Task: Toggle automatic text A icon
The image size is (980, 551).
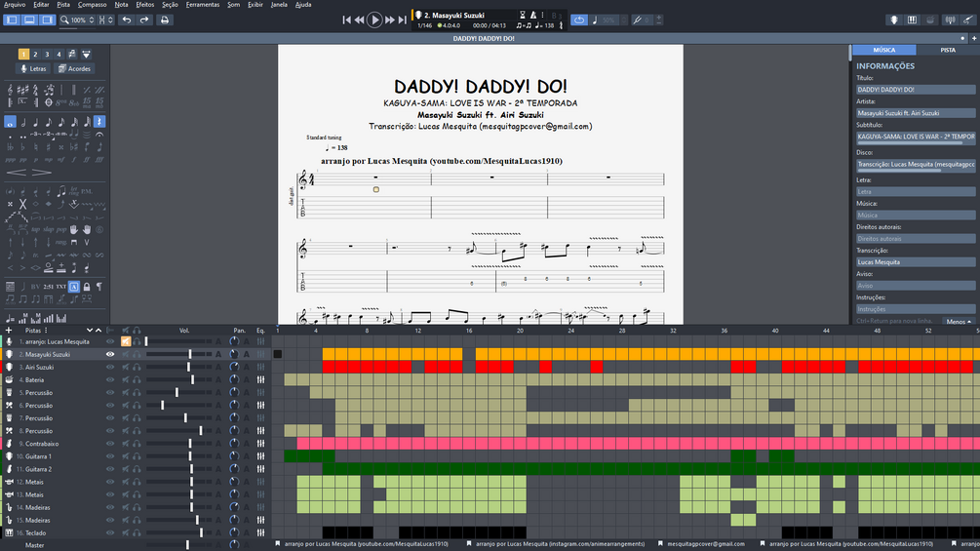Action: [x=74, y=287]
